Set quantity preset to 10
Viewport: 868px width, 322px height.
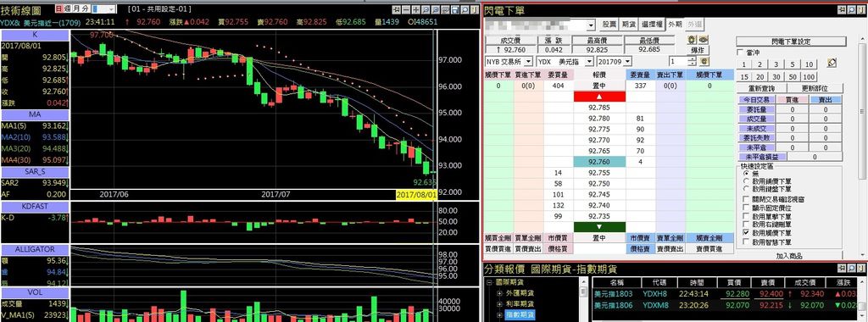[x=809, y=64]
